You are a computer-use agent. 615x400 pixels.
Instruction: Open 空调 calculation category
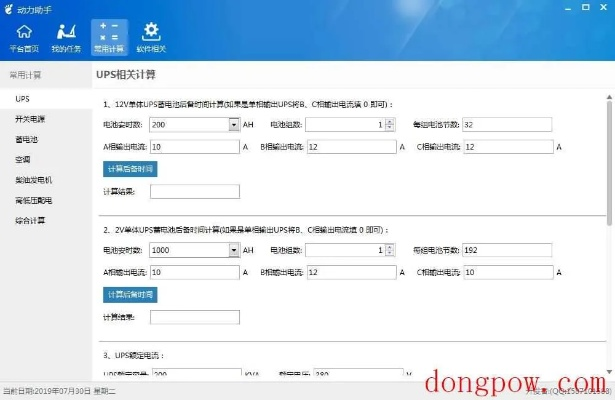22,159
